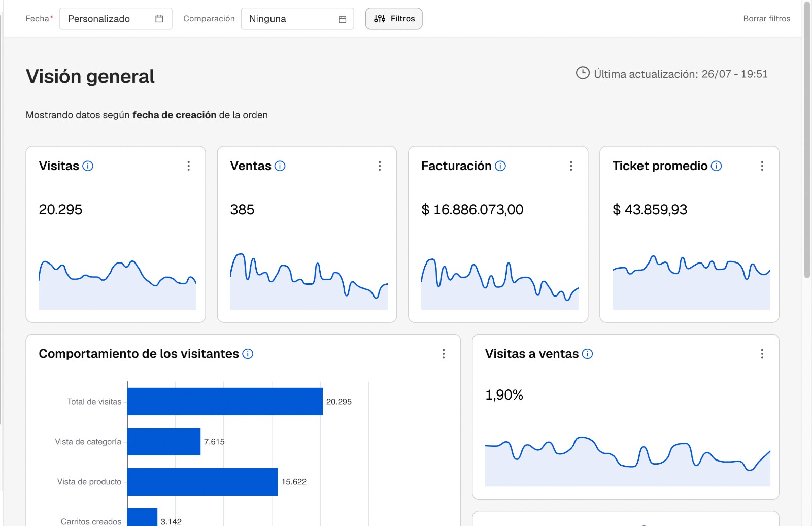Click the Vista de categoría bar
The width and height of the screenshot is (812, 526).
[x=164, y=442]
